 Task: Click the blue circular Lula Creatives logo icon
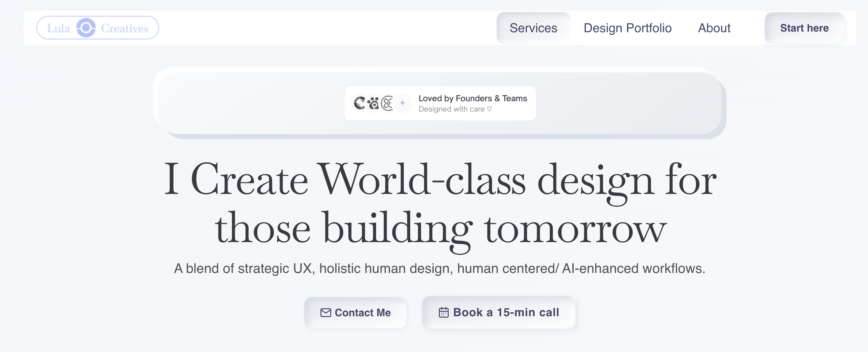coord(86,28)
